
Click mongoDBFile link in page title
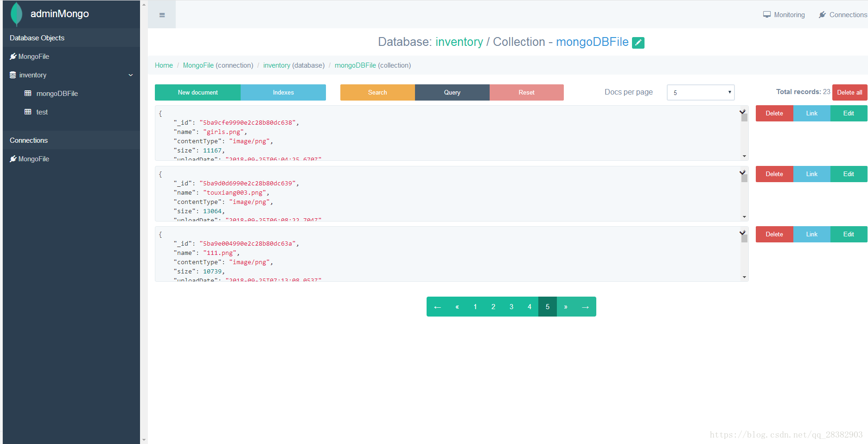coord(592,42)
